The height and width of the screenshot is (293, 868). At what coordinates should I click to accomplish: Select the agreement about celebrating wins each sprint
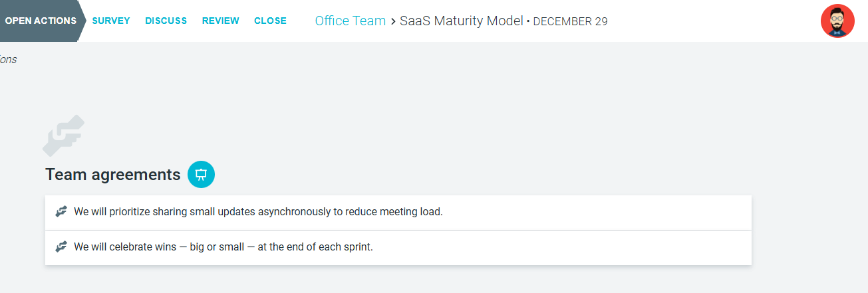[223, 246]
